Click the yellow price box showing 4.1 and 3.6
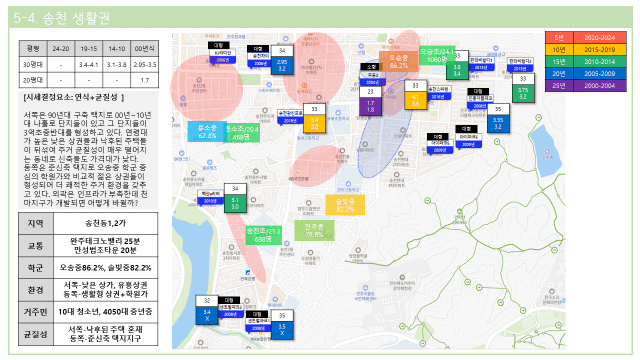The width and height of the screenshot is (640, 360). 415,100
